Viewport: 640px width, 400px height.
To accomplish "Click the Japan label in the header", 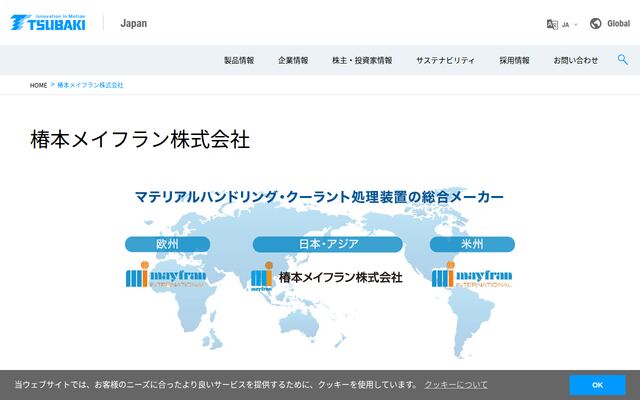I will point(133,23).
